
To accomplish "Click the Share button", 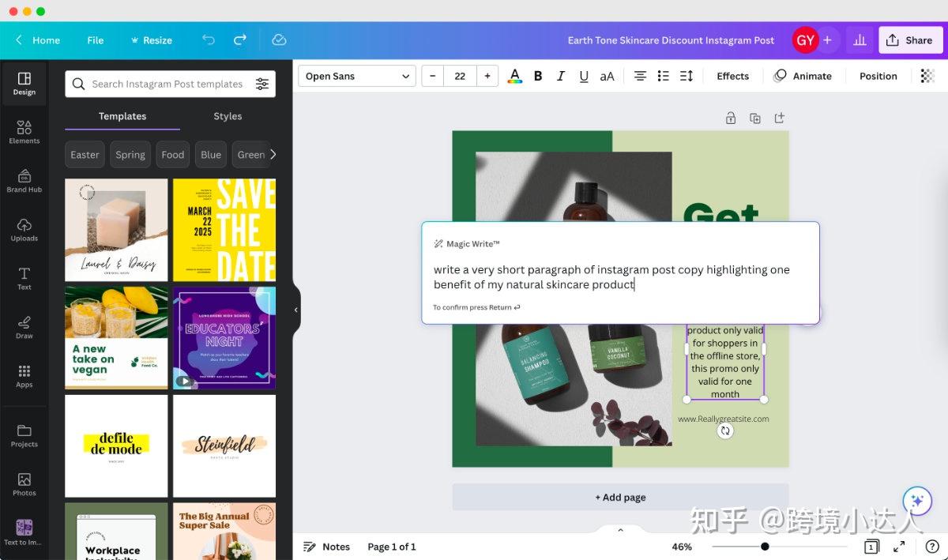I will point(910,39).
